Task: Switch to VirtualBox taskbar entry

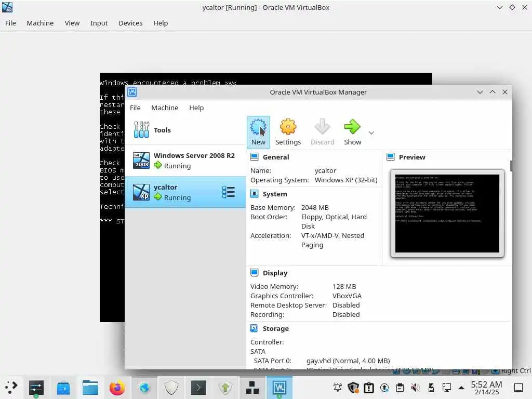Action: 279,388
